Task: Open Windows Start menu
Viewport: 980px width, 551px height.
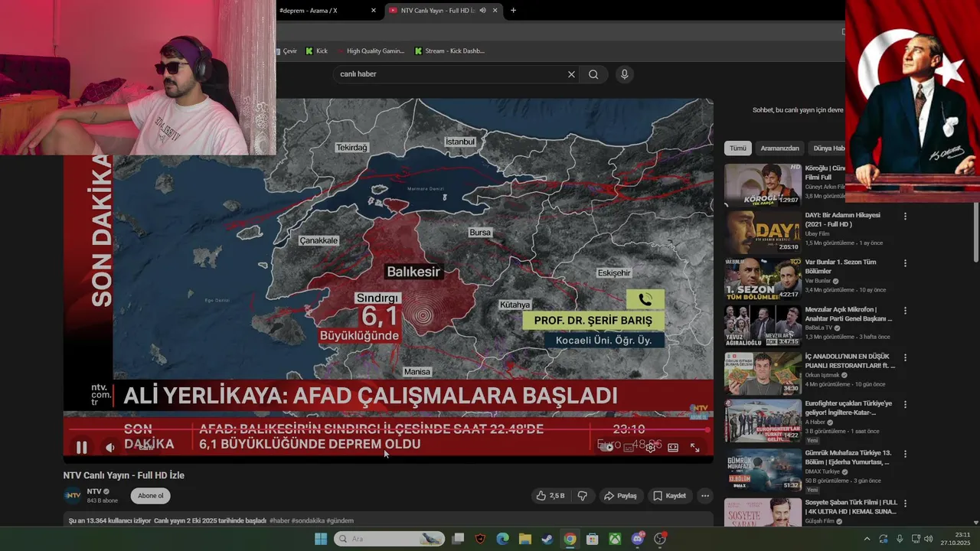Action: coord(321,539)
